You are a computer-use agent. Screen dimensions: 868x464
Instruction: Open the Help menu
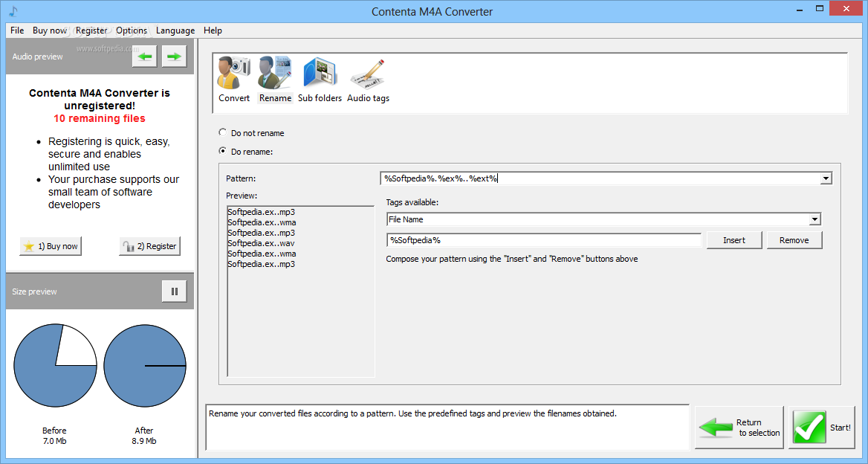pos(213,30)
